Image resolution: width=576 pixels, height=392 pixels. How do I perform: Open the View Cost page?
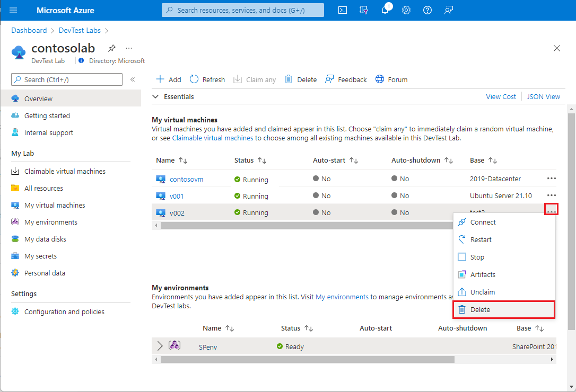[x=501, y=96]
